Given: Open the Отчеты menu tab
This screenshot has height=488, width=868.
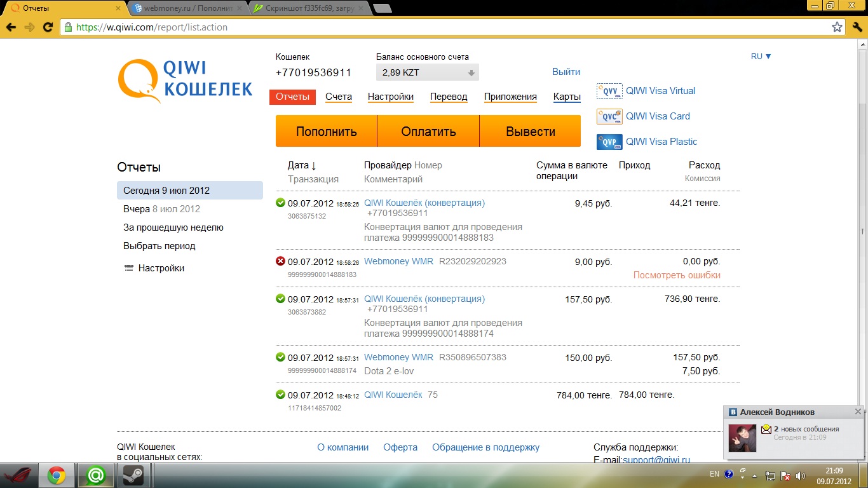Looking at the screenshot, I should coord(292,97).
